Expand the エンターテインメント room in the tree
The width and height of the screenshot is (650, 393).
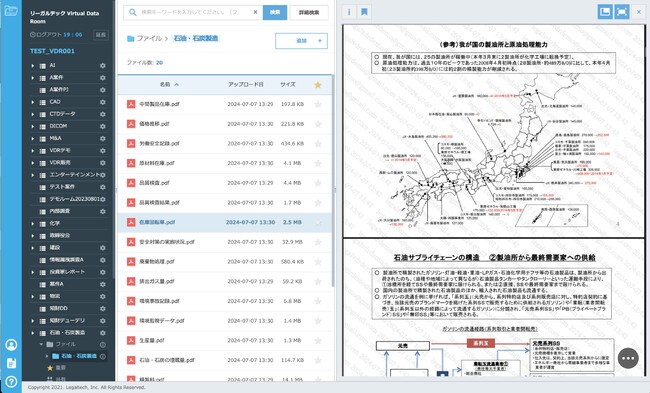click(33, 175)
